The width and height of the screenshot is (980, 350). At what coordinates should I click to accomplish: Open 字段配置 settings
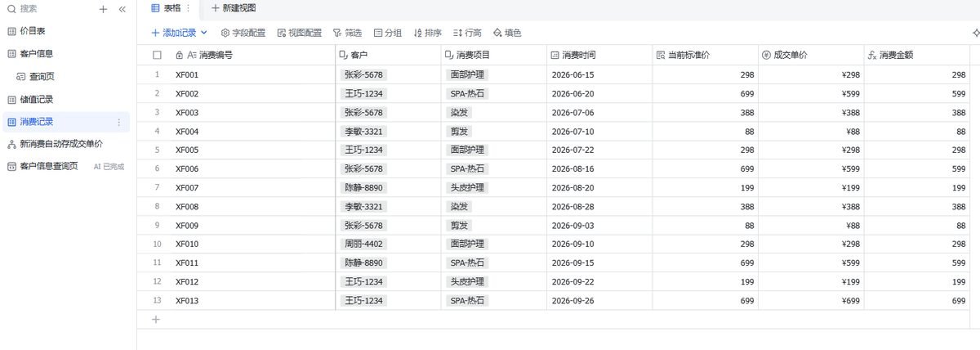point(243,33)
